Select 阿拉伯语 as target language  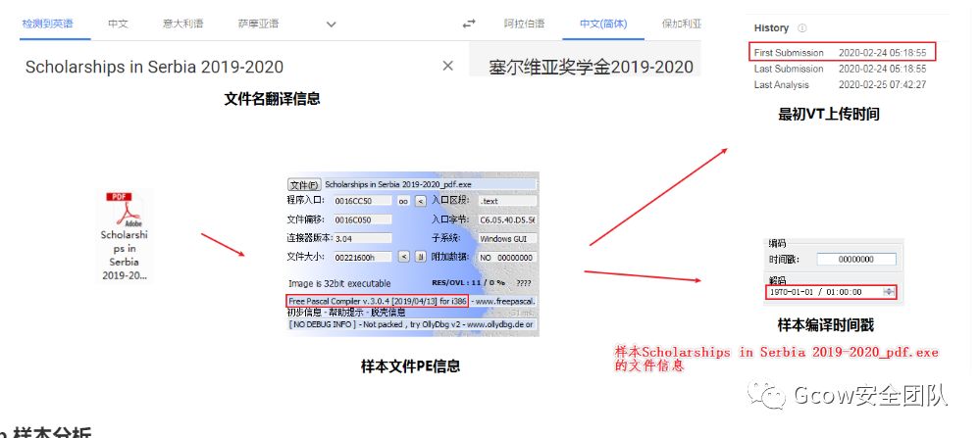point(524,24)
